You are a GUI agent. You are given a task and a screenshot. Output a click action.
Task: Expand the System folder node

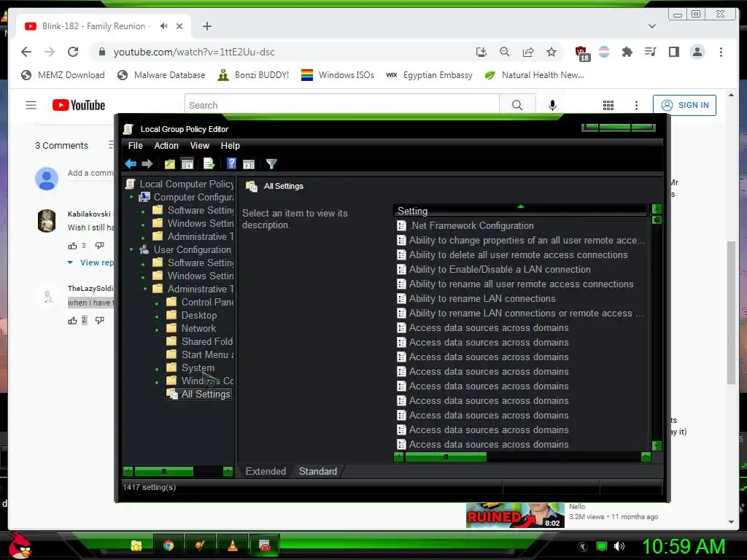pyautogui.click(x=158, y=368)
